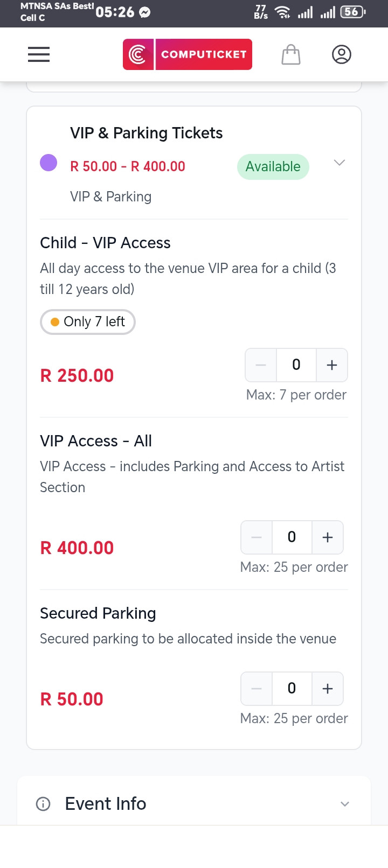Remove one VIP Access - All ticket

tap(257, 537)
